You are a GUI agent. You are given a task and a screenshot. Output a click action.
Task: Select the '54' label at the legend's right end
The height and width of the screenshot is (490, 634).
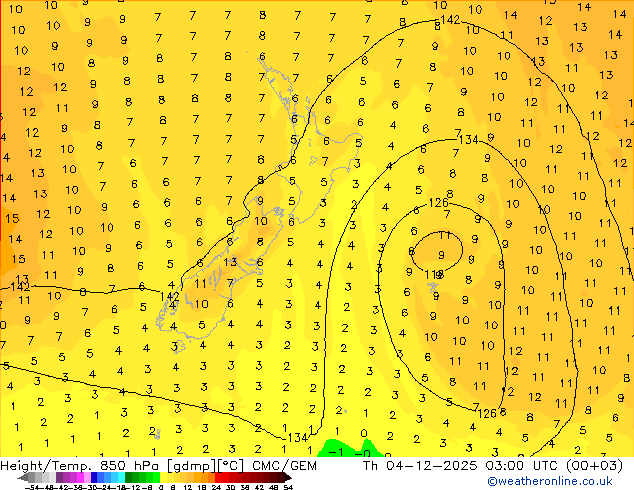coord(288,487)
